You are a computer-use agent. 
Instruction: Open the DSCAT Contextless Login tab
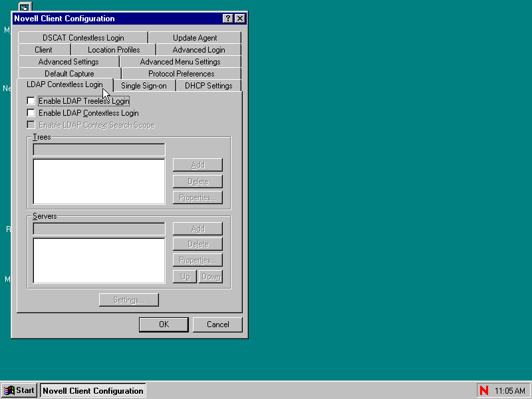[83, 38]
